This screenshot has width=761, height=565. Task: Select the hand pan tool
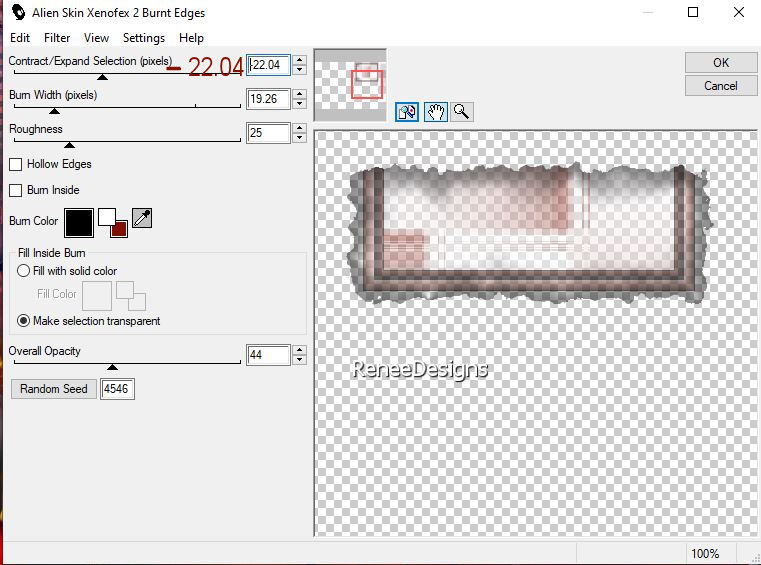coord(435,112)
